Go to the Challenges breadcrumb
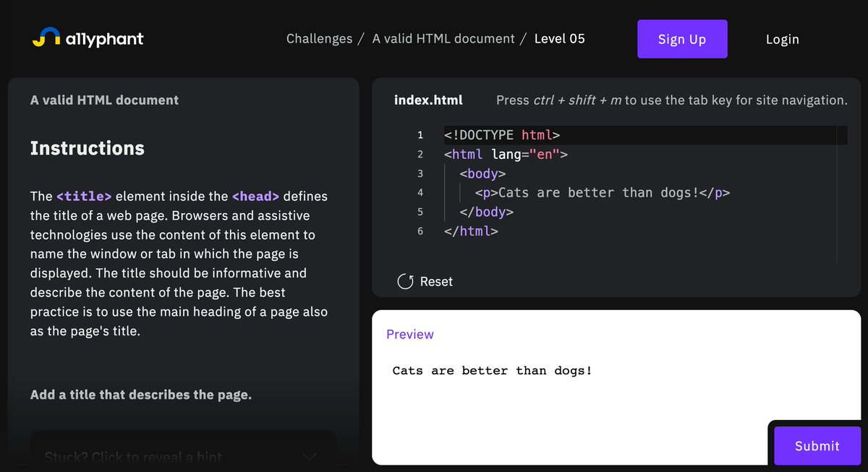 point(319,39)
